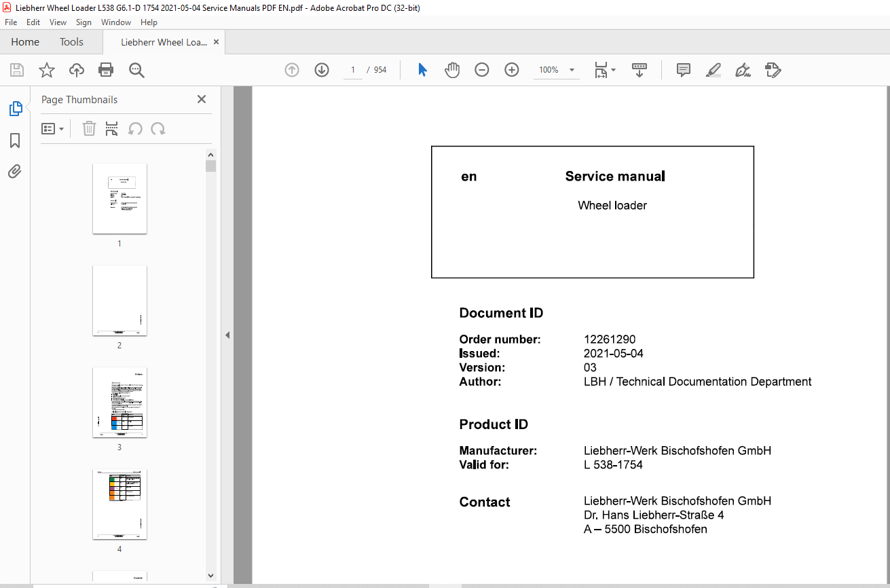Bookmark file with the star icon

pyautogui.click(x=47, y=70)
